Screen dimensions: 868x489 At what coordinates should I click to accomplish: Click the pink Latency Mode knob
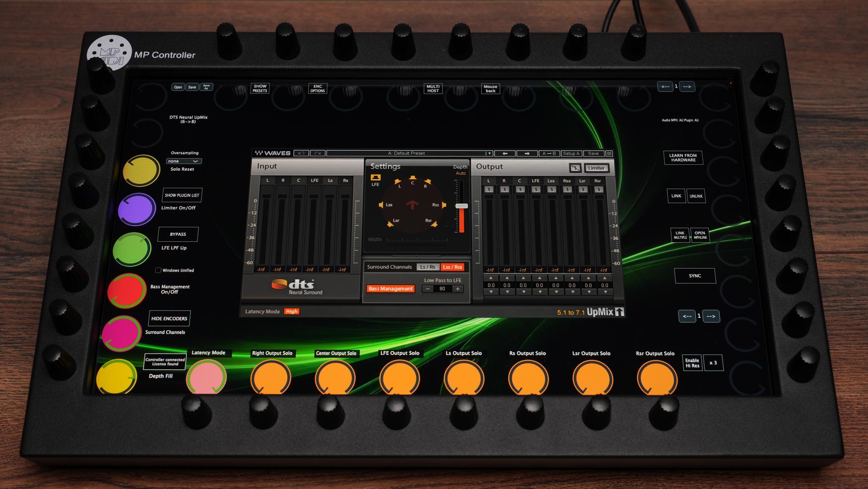coord(206,378)
